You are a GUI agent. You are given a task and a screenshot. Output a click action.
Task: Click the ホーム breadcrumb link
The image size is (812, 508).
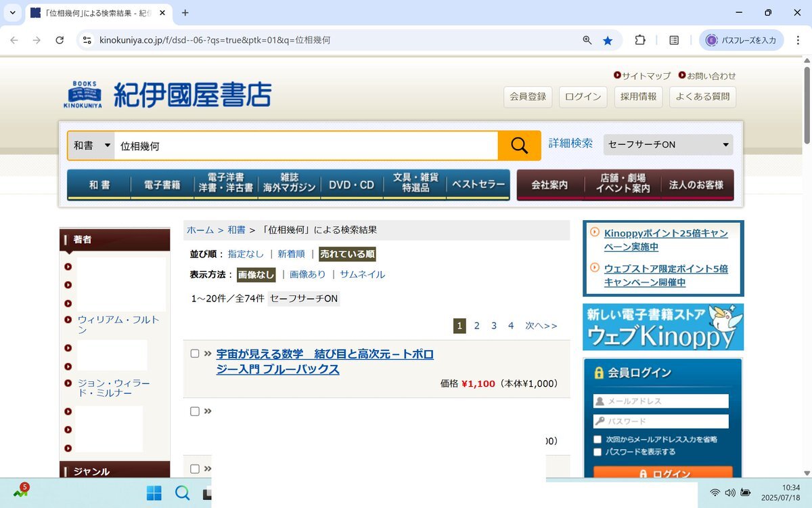(x=200, y=230)
